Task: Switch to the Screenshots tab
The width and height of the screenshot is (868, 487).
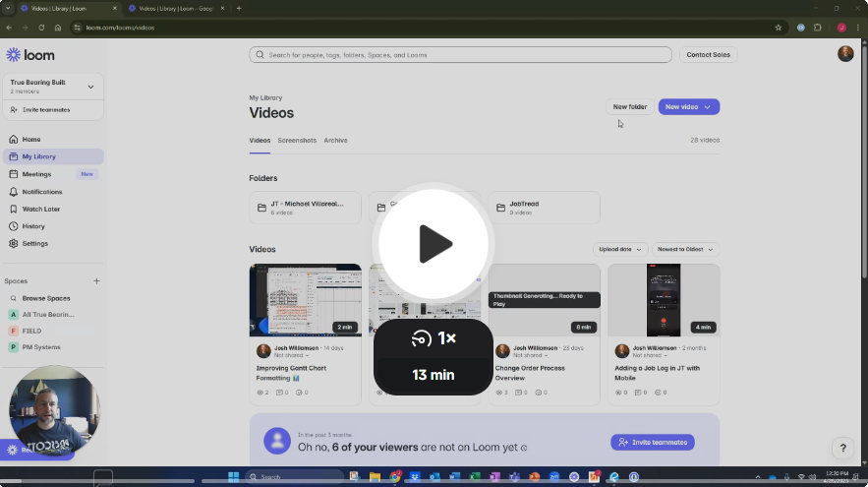Action: coord(297,140)
